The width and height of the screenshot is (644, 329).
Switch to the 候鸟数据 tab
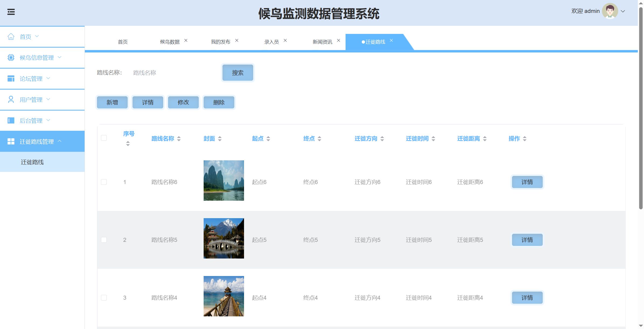click(x=170, y=42)
